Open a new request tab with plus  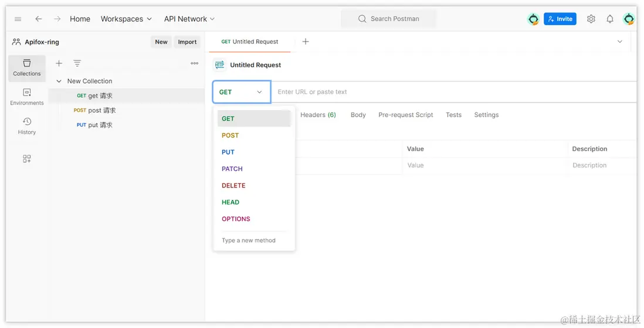click(x=306, y=42)
